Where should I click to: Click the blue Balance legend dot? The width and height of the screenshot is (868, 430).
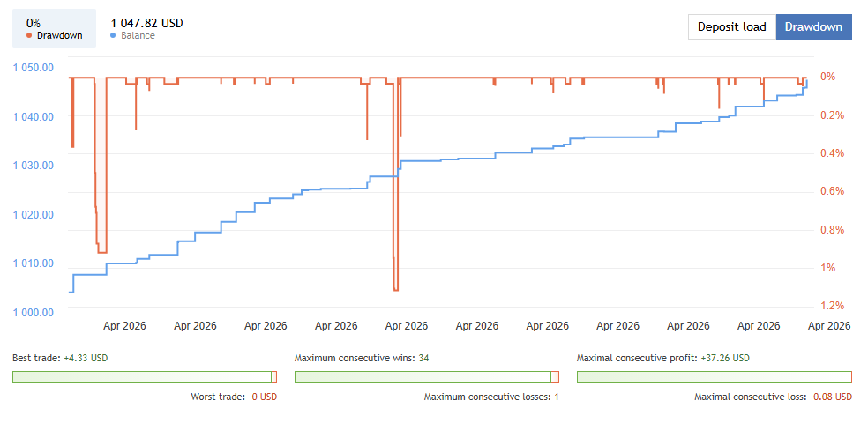point(113,36)
